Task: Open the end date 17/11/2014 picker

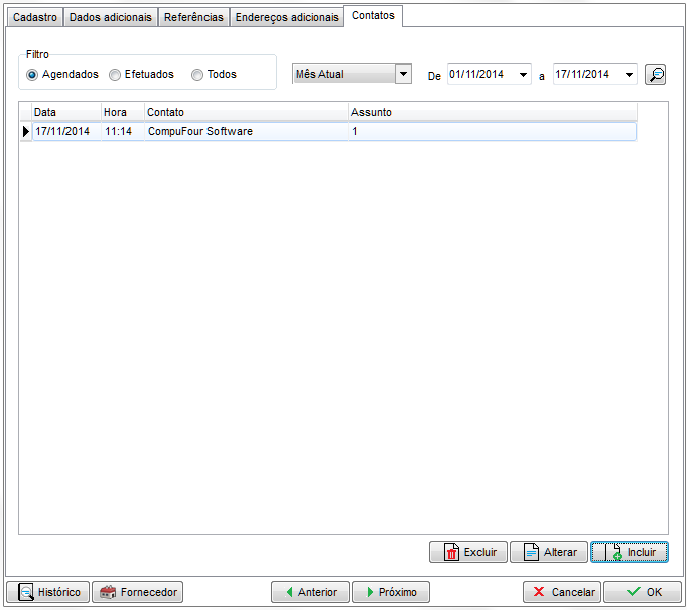Action: [x=629, y=75]
